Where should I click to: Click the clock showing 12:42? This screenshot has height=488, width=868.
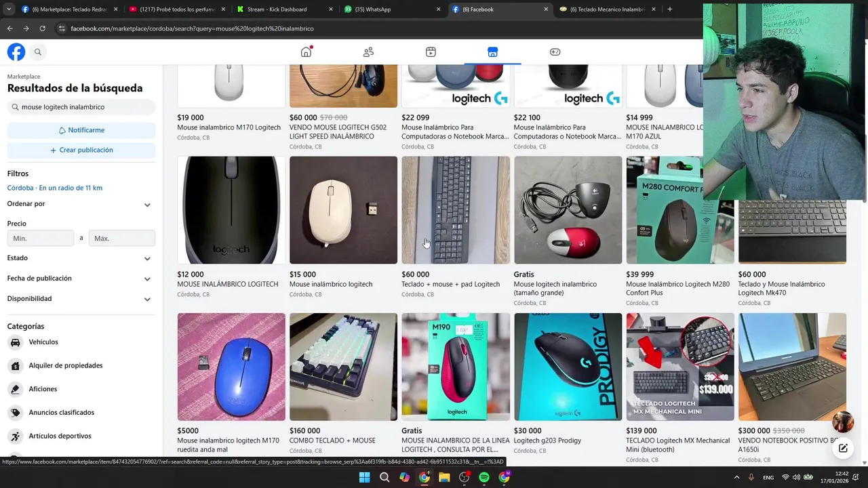[x=842, y=474]
